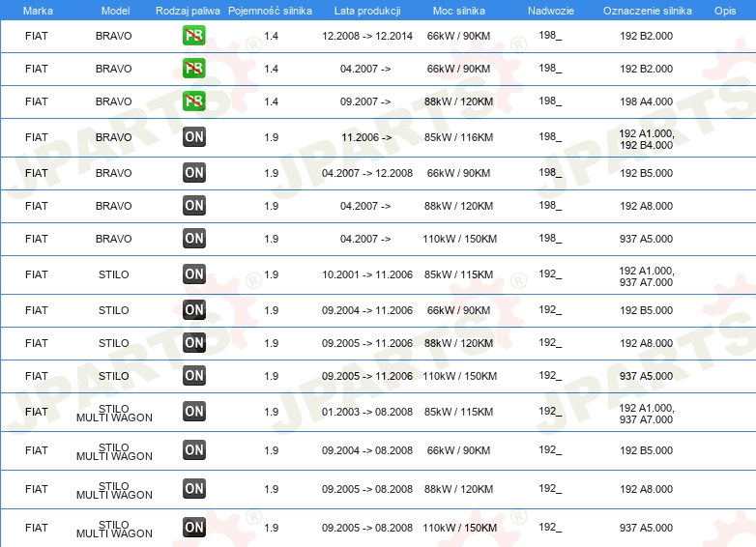Viewport: 756px width, 547px height.
Task: Select the date range 10.2001 -> 11.2006
Action: (367, 274)
